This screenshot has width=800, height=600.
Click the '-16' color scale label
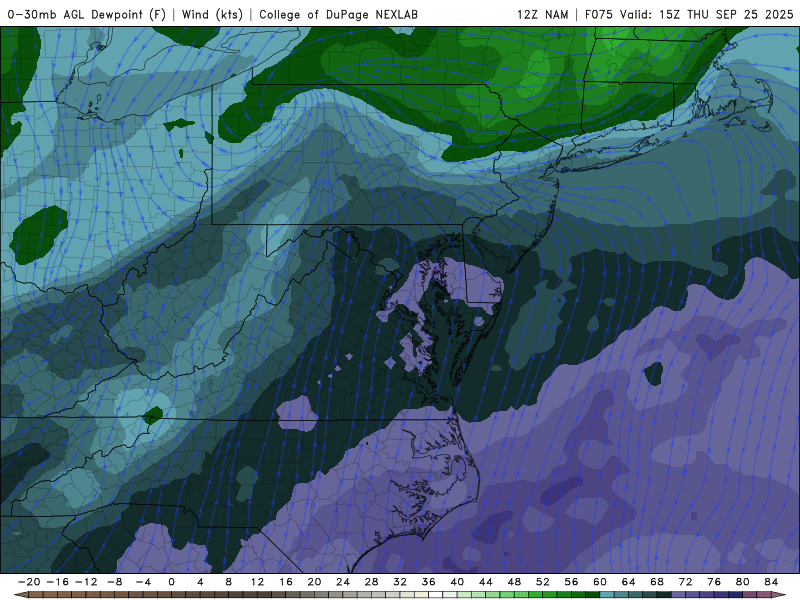pos(57,582)
